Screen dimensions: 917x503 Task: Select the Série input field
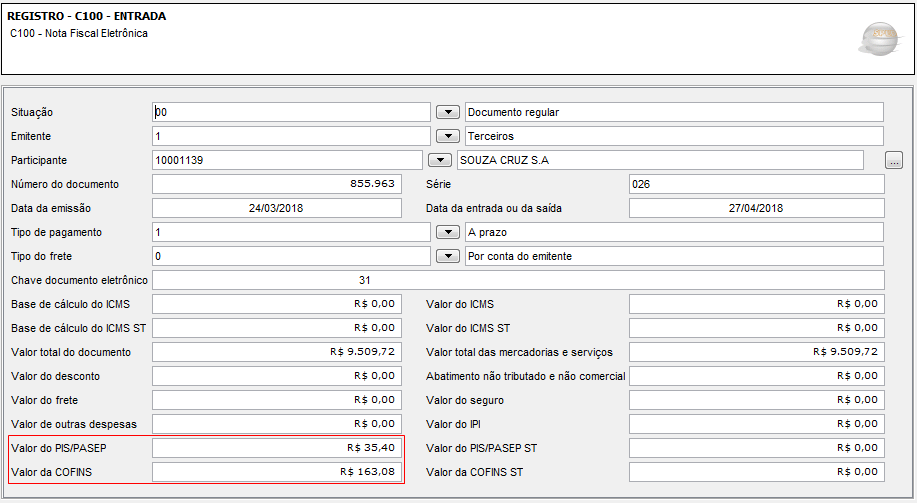[x=756, y=184]
